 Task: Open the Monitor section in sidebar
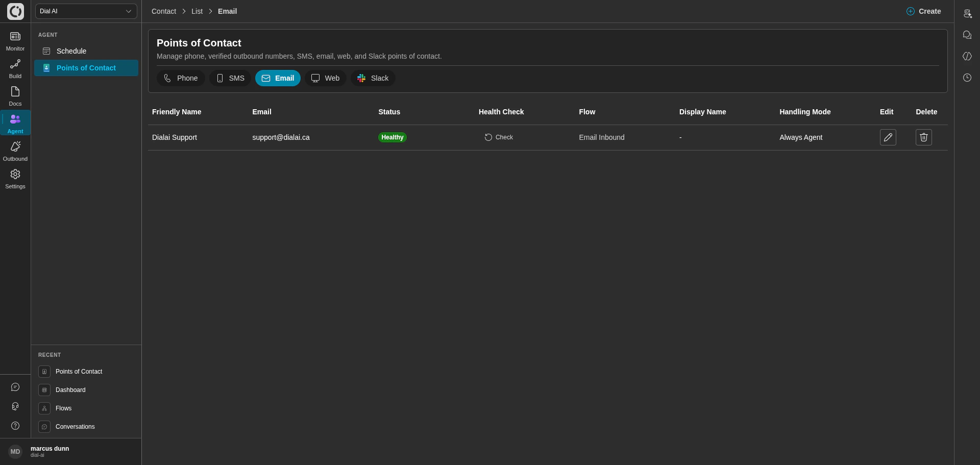(x=15, y=41)
